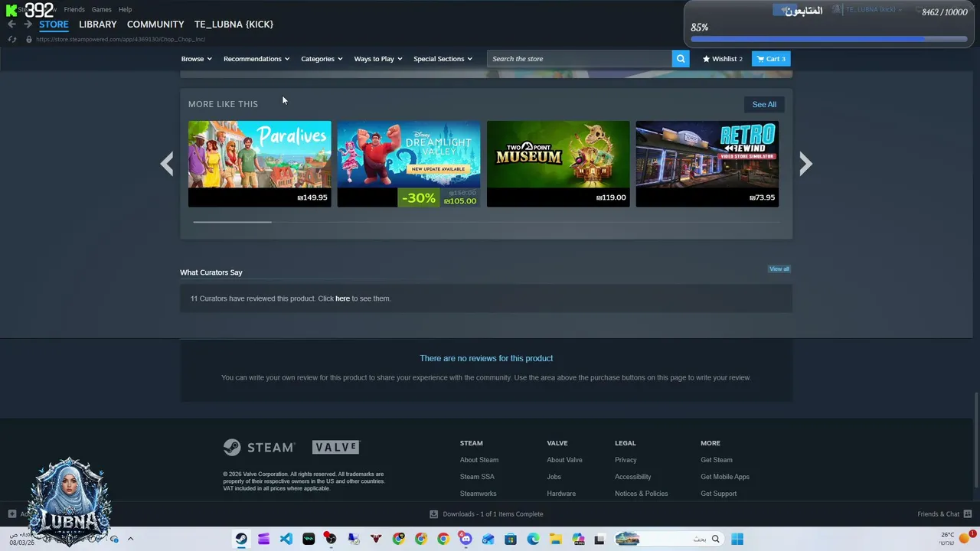
Task: Switch to the COMMUNITY tab
Action: pyautogui.click(x=155, y=24)
